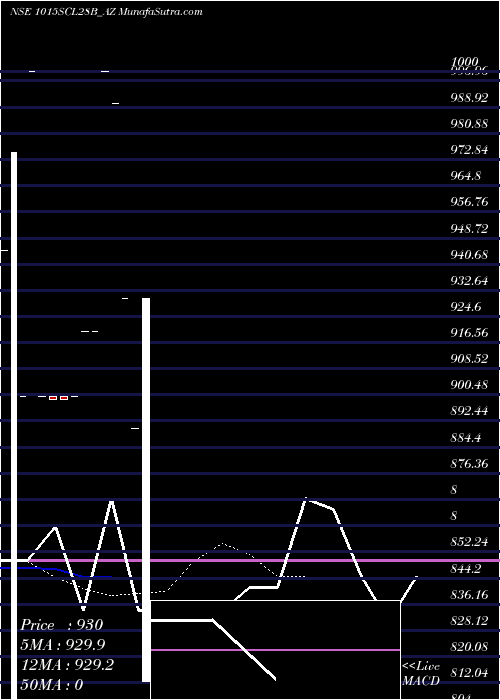Click the 50MA : 0 readout
The height and width of the screenshot is (700, 500).
(x=52, y=684)
